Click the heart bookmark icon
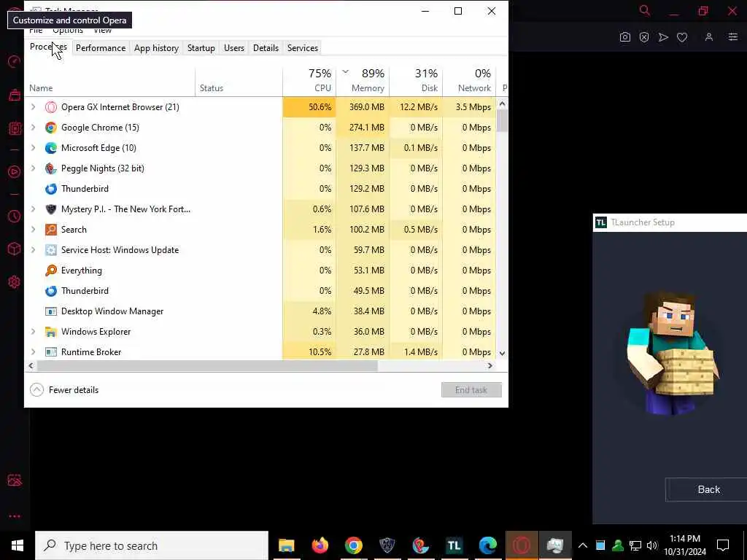 [x=682, y=37]
